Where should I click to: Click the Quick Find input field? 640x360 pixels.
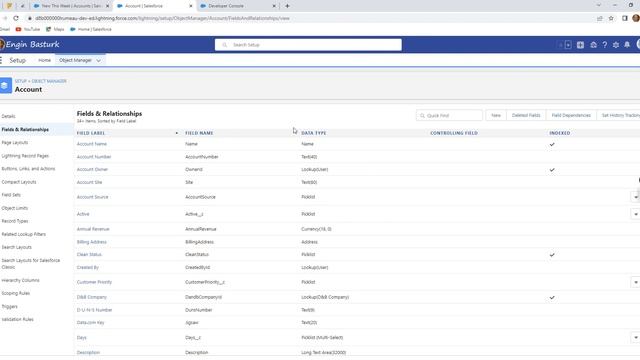[449, 116]
